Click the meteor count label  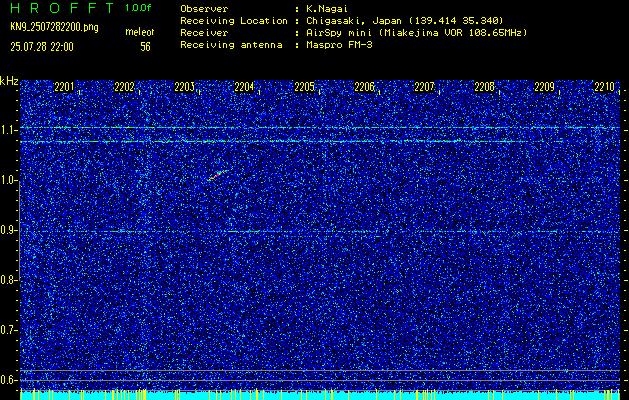point(140,32)
